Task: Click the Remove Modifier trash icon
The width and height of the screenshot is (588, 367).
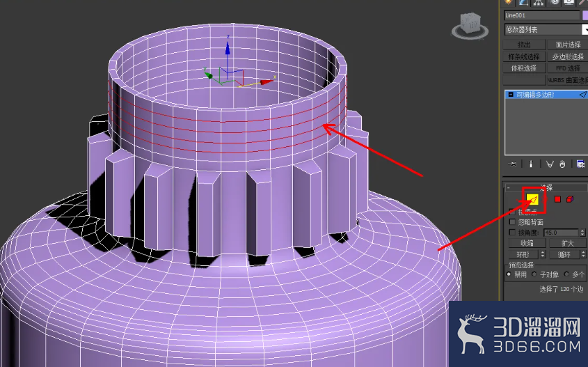Action: click(x=562, y=164)
